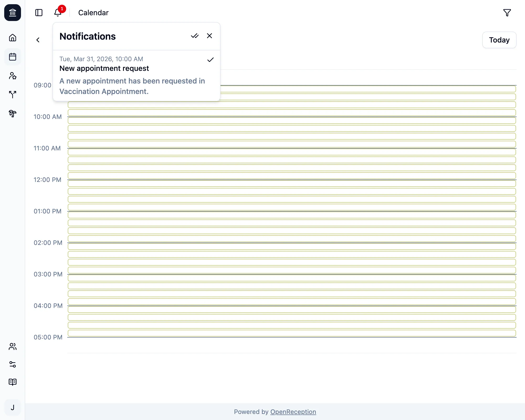Jump to Today in the calendar
The width and height of the screenshot is (525, 420).
499,40
